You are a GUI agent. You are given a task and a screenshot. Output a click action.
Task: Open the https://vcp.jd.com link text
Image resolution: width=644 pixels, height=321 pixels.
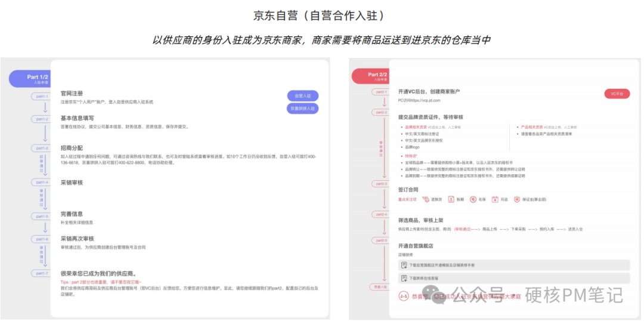pyautogui.click(x=427, y=100)
